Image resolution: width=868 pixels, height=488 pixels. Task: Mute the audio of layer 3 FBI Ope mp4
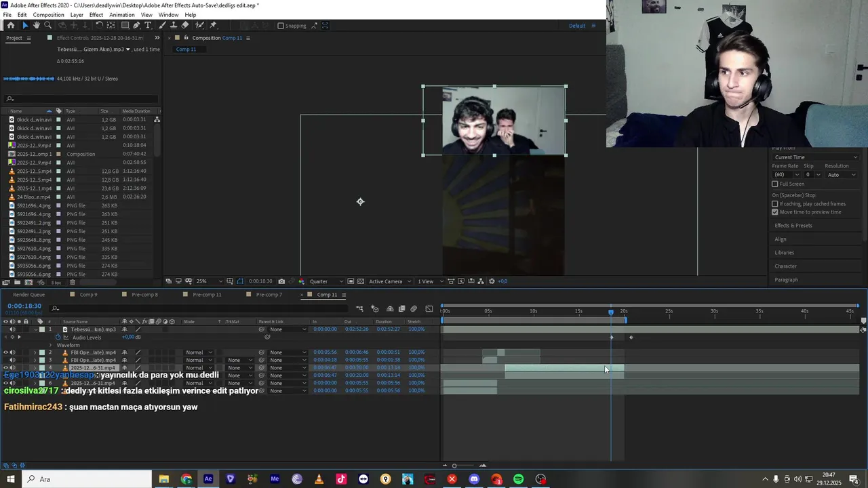coord(12,360)
